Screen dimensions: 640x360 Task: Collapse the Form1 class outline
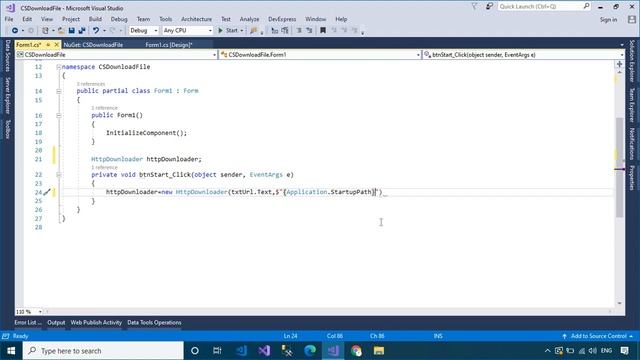coord(58,91)
